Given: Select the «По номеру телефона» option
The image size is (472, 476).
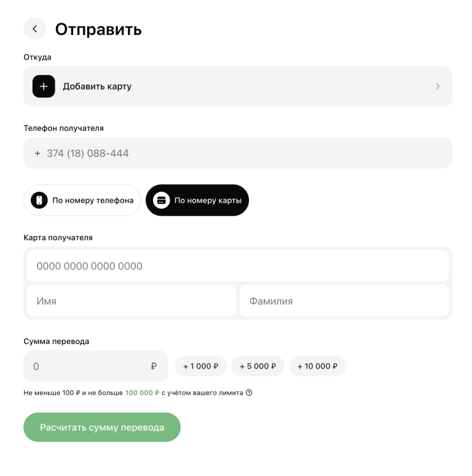Looking at the screenshot, I should point(82,200).
